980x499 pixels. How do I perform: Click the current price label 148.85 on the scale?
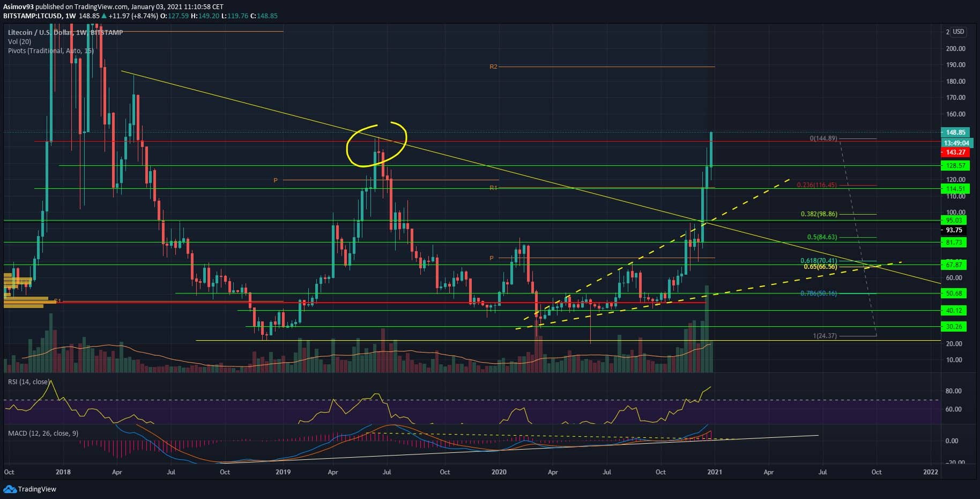coord(955,133)
